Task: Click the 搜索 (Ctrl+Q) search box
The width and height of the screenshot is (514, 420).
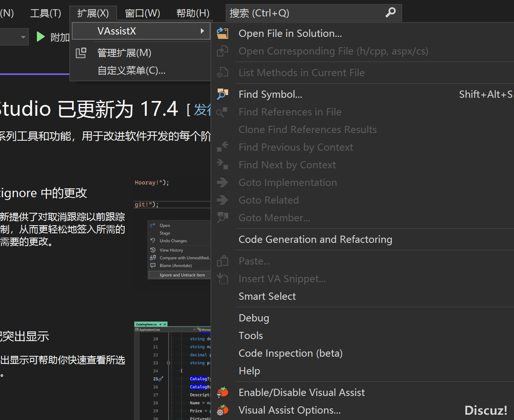Action: point(314,13)
